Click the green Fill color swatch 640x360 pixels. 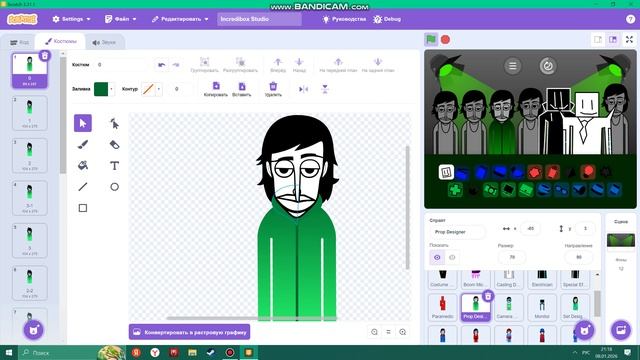point(101,89)
